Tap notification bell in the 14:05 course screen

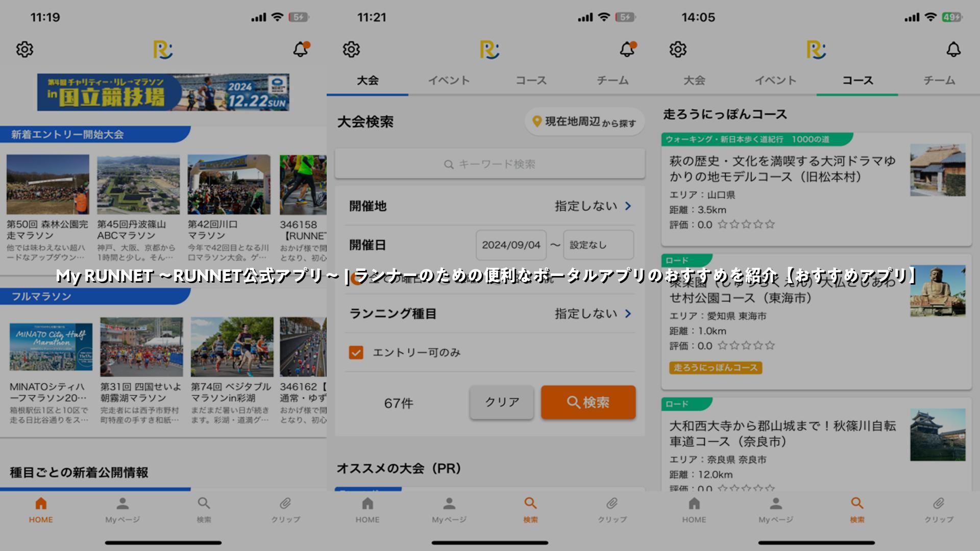pos(953,49)
